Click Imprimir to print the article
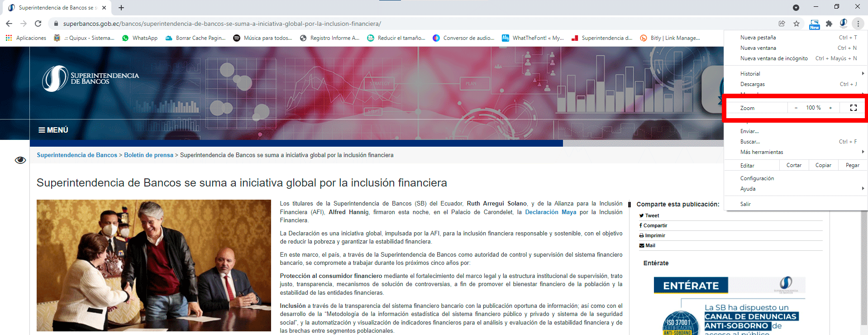Viewport: 868px width, 335px height. [652, 235]
